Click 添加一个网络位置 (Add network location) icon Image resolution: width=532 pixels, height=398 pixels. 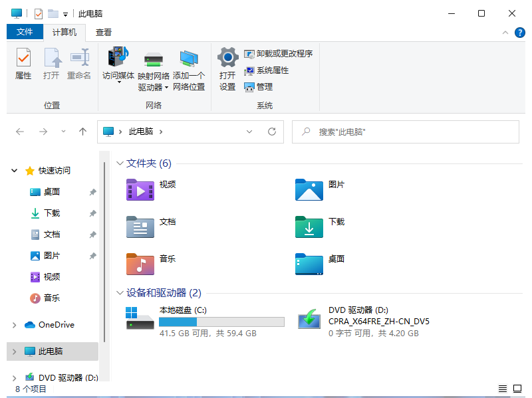pos(189,64)
